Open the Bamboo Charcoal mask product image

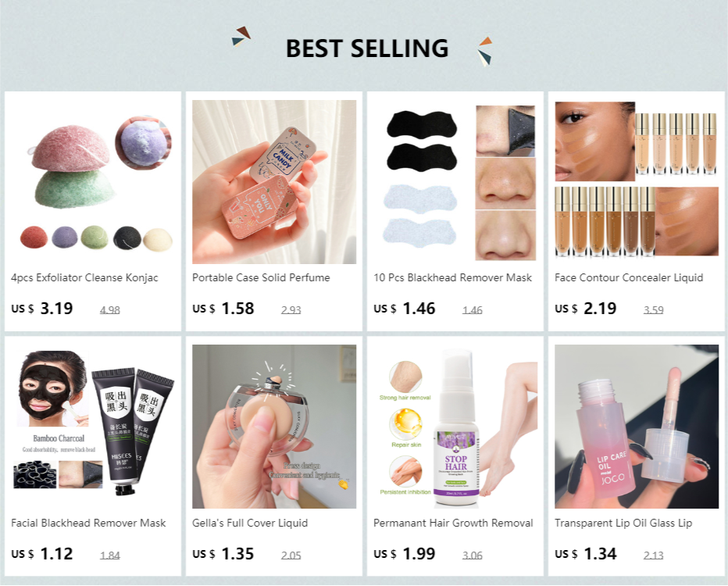[93, 427]
